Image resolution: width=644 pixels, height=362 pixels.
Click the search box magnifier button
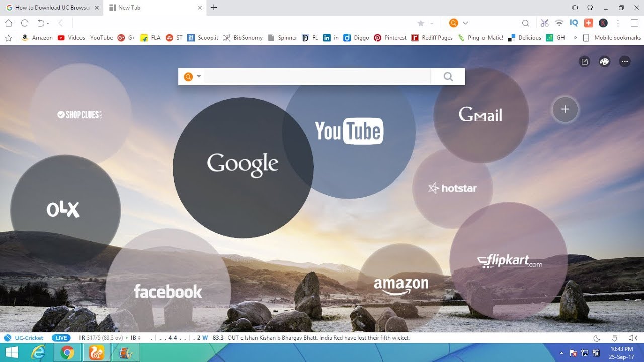[x=448, y=77]
